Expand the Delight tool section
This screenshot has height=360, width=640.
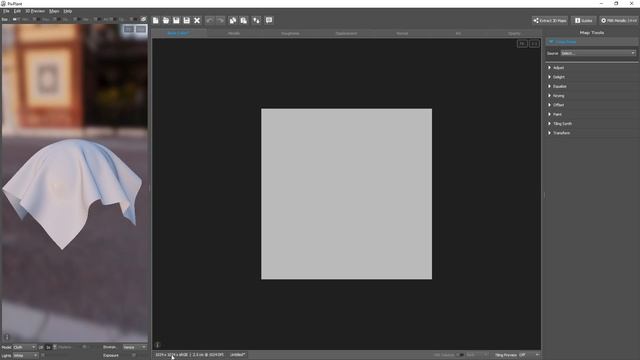[x=592, y=77]
